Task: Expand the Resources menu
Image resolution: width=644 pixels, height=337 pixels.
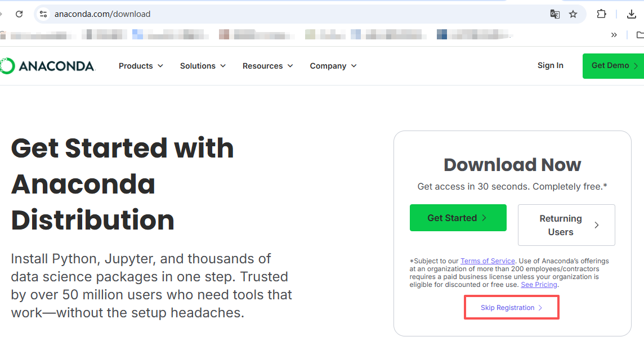Action: point(268,66)
